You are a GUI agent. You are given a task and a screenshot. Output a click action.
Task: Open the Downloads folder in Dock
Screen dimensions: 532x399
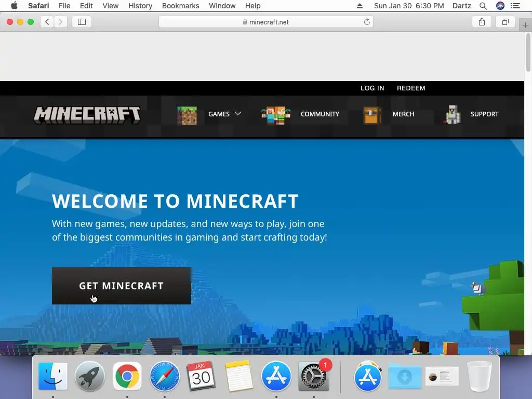click(x=405, y=376)
